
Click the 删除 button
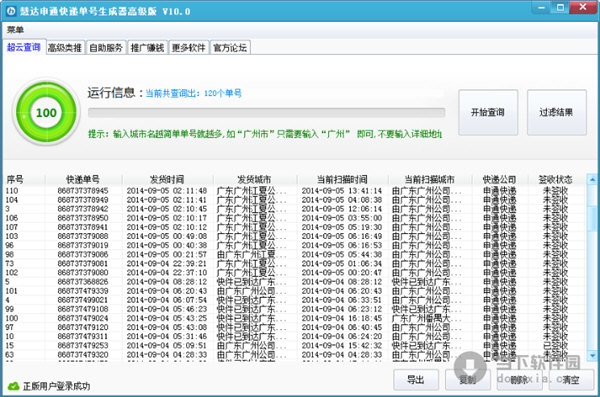(x=519, y=380)
